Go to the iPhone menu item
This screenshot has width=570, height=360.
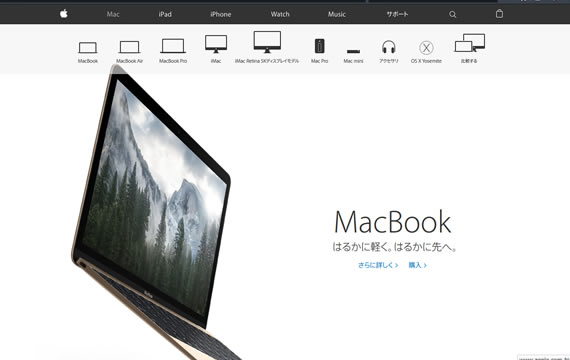[221, 14]
